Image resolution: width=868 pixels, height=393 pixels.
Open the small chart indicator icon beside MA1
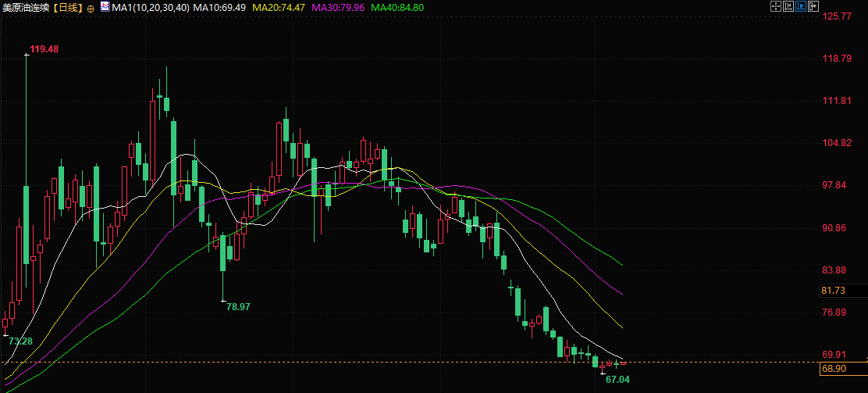(x=105, y=7)
